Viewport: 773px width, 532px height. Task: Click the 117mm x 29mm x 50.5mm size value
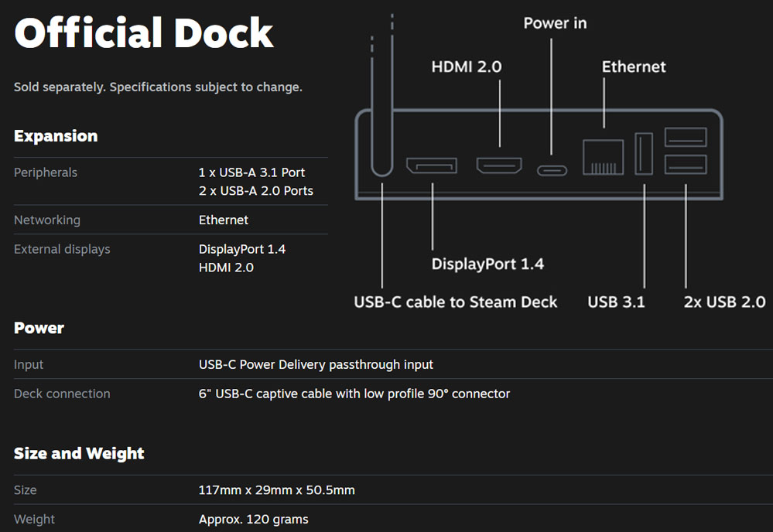pyautogui.click(x=277, y=489)
